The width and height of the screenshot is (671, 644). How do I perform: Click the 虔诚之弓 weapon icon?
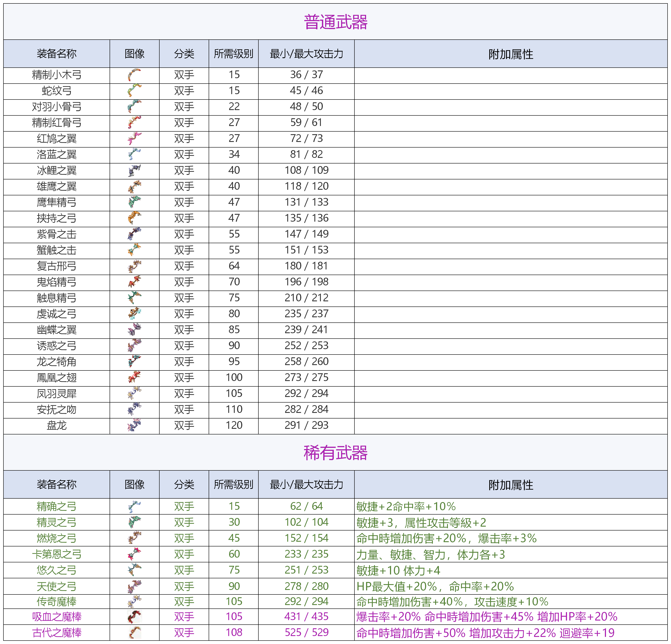(134, 314)
